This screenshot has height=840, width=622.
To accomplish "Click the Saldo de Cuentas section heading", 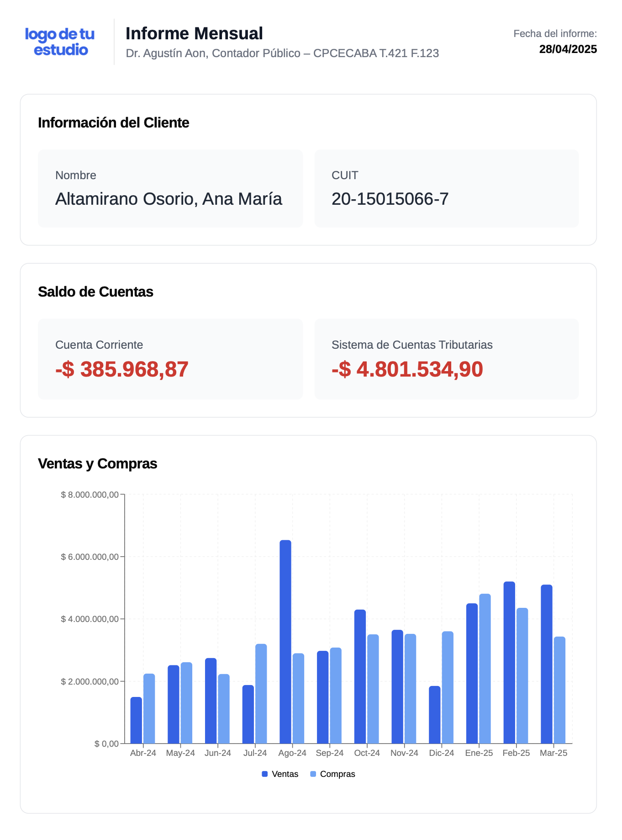I will (95, 292).
